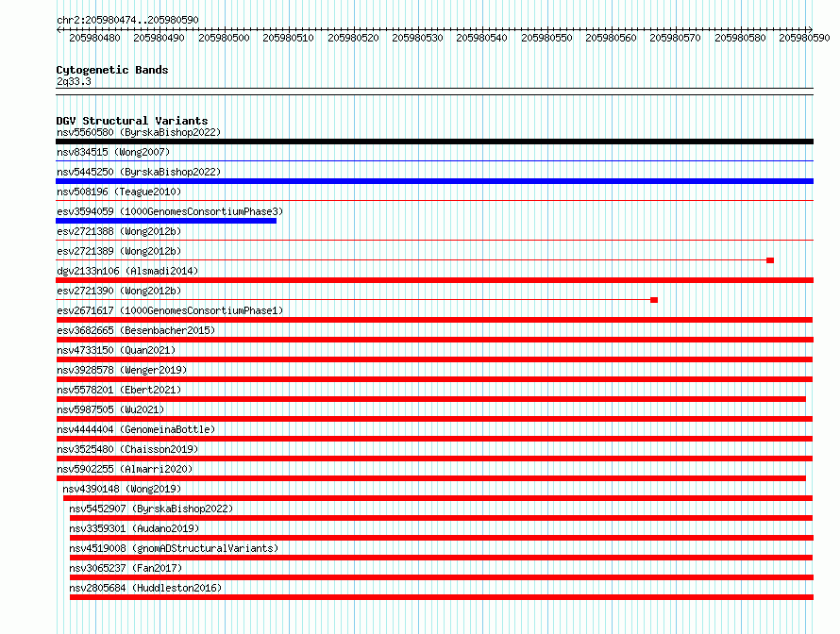Open nsv5902255 (Almarri2020) variant label
Image resolution: width=840 pixels, height=634 pixels.
point(125,469)
